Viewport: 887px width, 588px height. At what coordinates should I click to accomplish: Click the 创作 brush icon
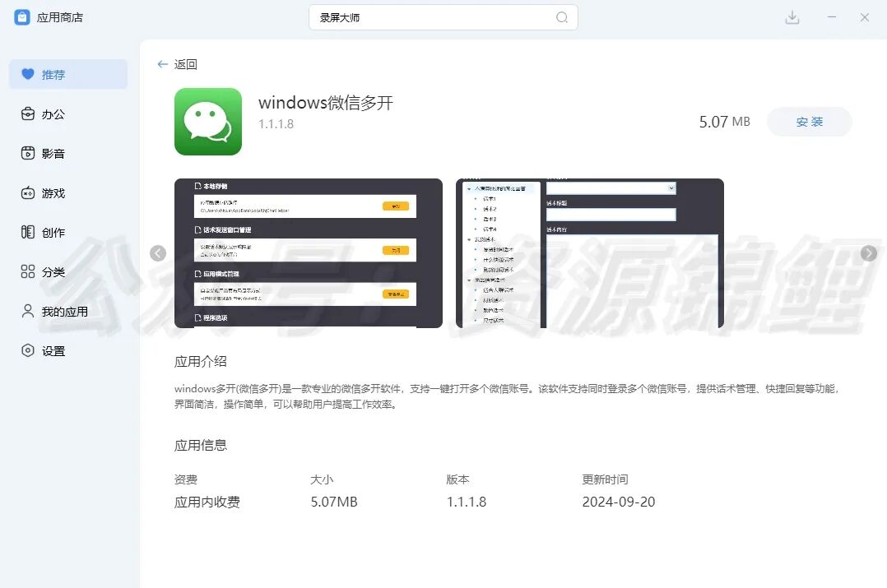point(28,233)
